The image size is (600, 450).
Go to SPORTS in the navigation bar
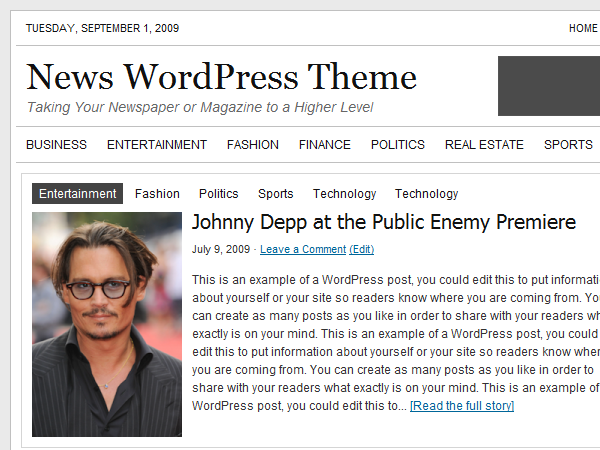point(568,145)
